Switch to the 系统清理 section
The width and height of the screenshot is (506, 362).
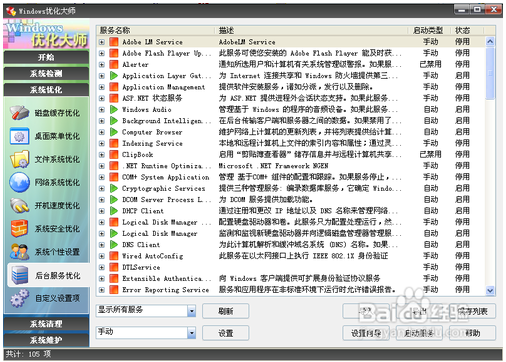[46, 324]
